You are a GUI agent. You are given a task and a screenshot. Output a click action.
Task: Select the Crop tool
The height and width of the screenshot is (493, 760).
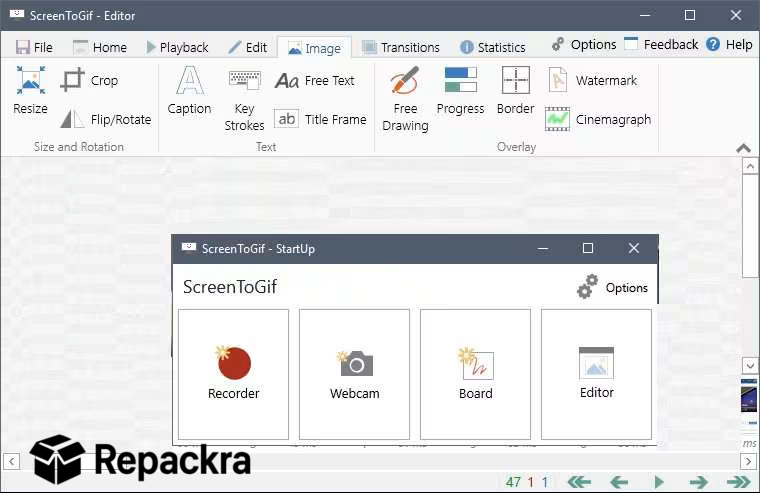pos(90,80)
